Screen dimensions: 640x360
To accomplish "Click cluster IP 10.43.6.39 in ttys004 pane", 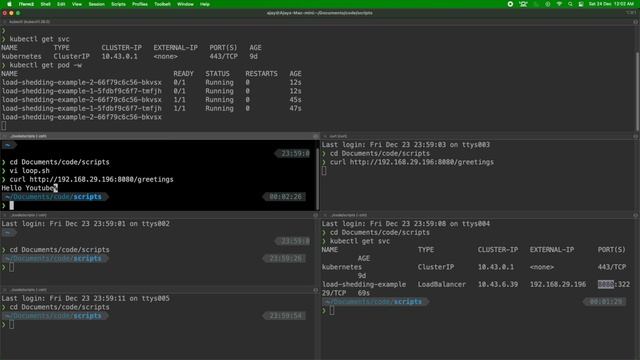I will pos(498,284).
